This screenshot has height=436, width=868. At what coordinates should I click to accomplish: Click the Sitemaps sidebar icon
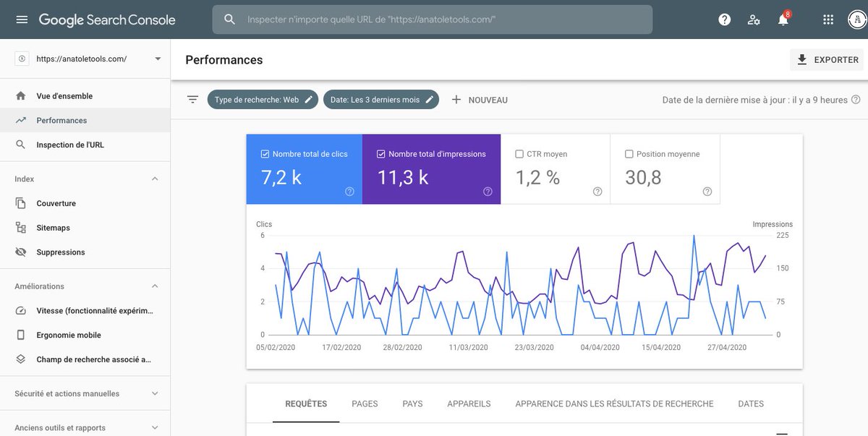tap(21, 227)
